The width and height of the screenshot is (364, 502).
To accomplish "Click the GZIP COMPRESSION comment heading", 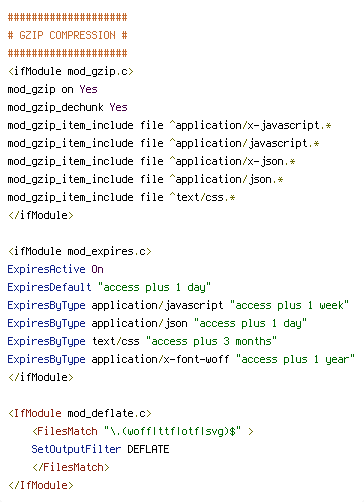I will 68,35.
